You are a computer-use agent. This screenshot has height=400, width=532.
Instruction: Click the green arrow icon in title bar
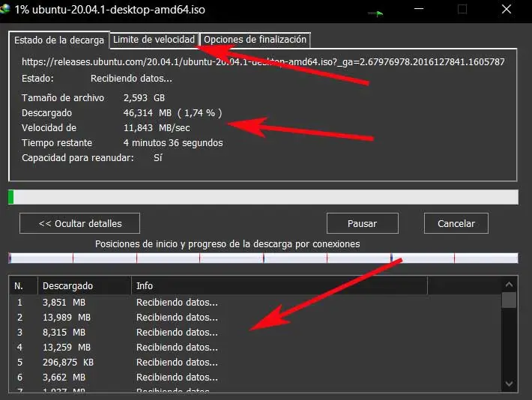376,13
